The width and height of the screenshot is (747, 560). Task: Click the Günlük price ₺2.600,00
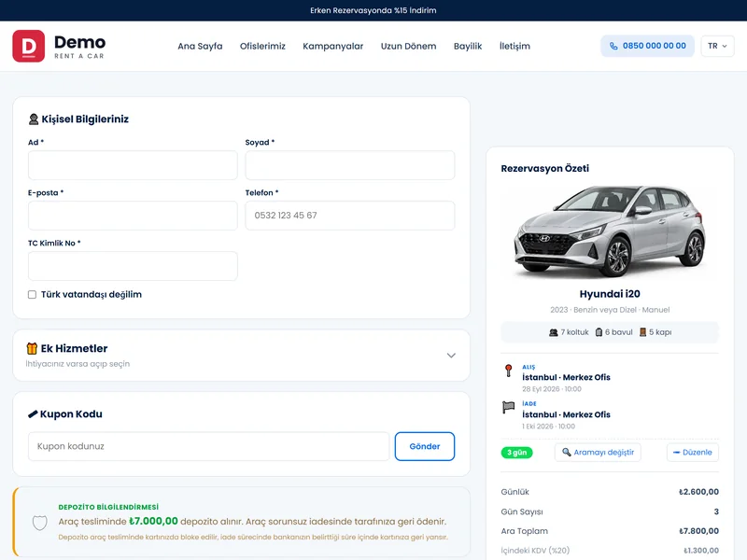(698, 492)
